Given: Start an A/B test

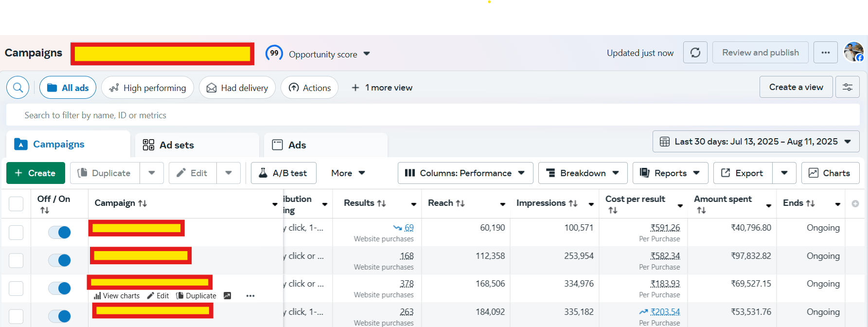Looking at the screenshot, I should pos(283,173).
